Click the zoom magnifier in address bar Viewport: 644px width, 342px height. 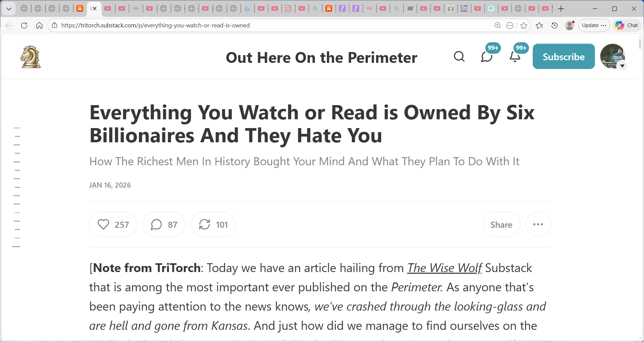coord(498,25)
